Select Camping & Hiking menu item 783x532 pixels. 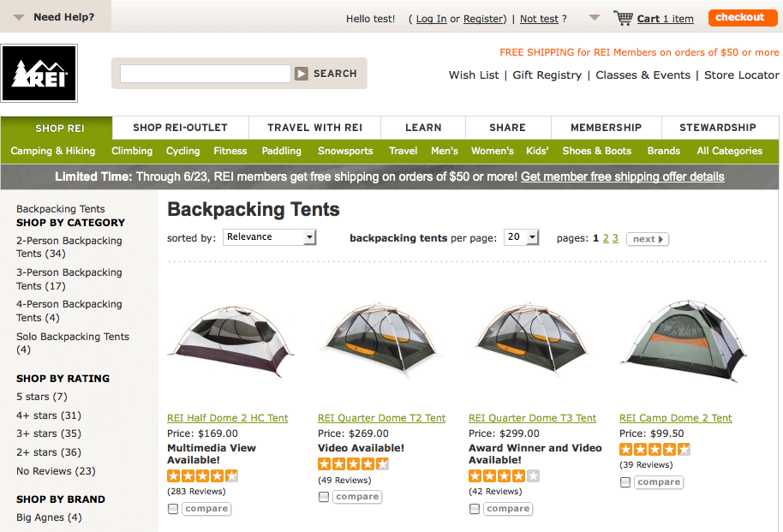click(x=53, y=151)
